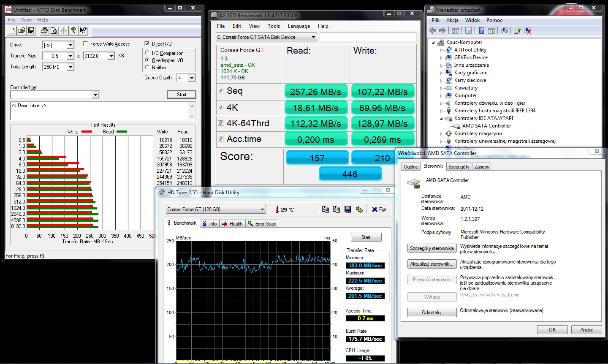Switch to the Error Scan tab in HD Tune
Screen dimensions: 608x364
(262, 224)
